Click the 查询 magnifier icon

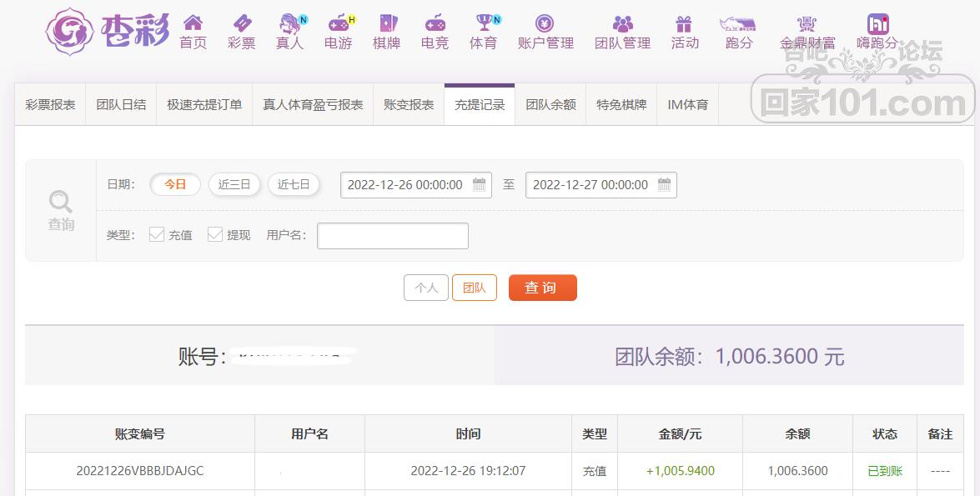pyautogui.click(x=61, y=201)
